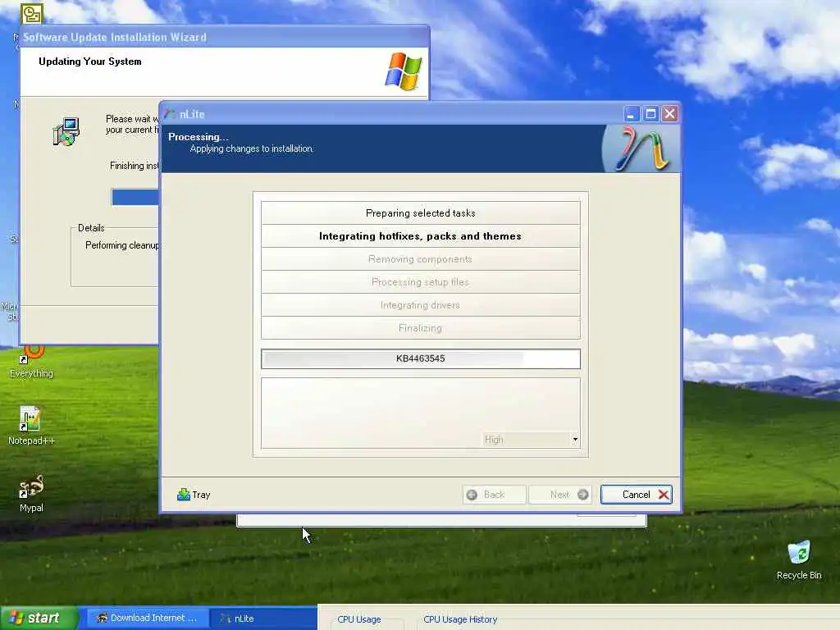Viewport: 840px width, 630px height.
Task: Select 'Integrating hotfixes, packs and themes' row
Action: (x=421, y=236)
